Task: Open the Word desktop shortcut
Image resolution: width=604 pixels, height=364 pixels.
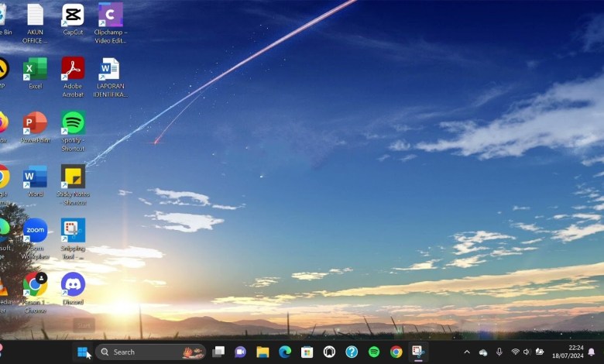Action: (x=35, y=181)
